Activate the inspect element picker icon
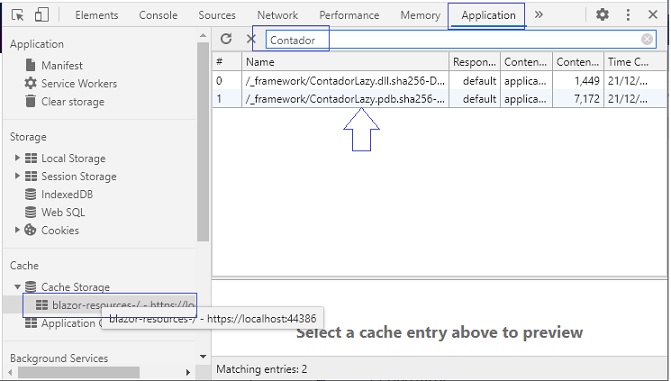Viewport: 671px width, 381px height. pos(18,15)
